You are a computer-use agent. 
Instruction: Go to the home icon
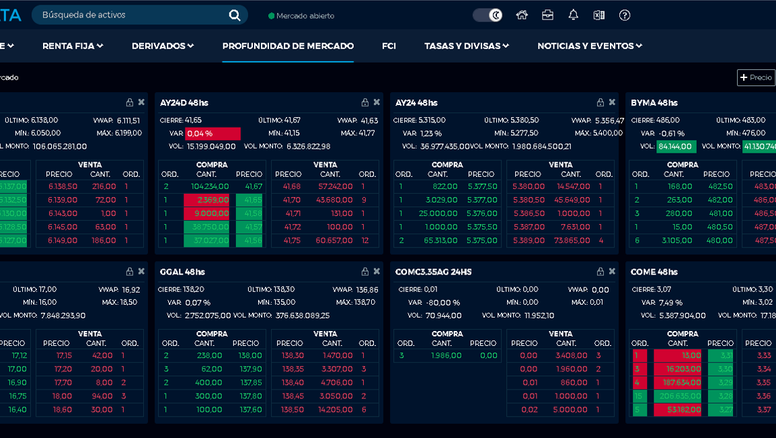522,15
